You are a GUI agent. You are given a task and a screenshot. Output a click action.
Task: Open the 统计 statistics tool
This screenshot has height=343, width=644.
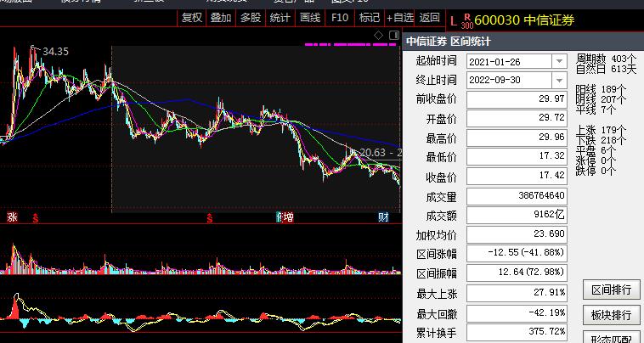click(x=280, y=18)
